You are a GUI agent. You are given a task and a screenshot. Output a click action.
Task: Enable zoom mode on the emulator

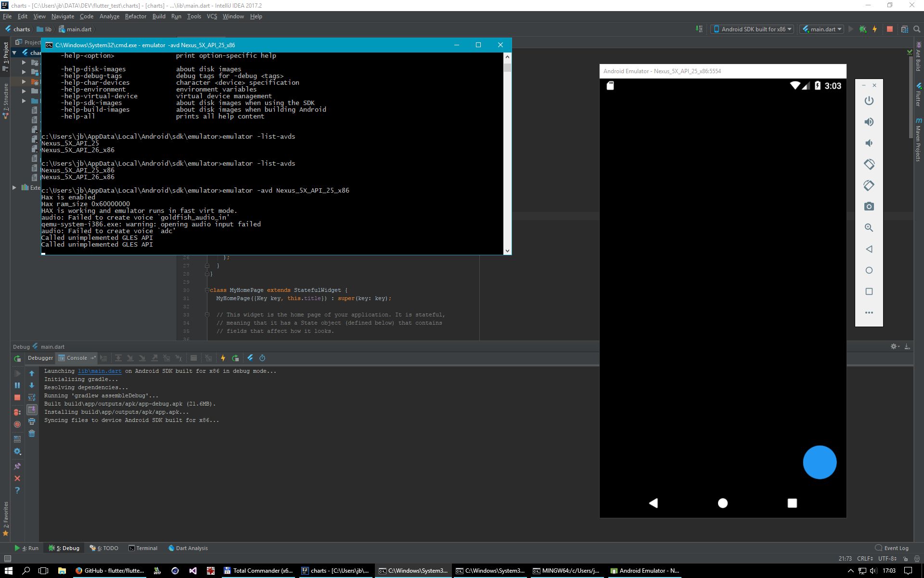tap(869, 227)
